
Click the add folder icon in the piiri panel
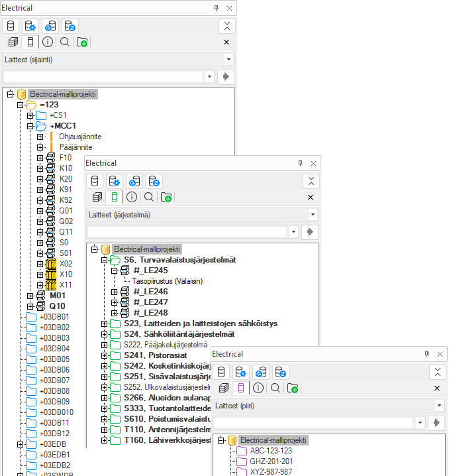[x=292, y=388]
